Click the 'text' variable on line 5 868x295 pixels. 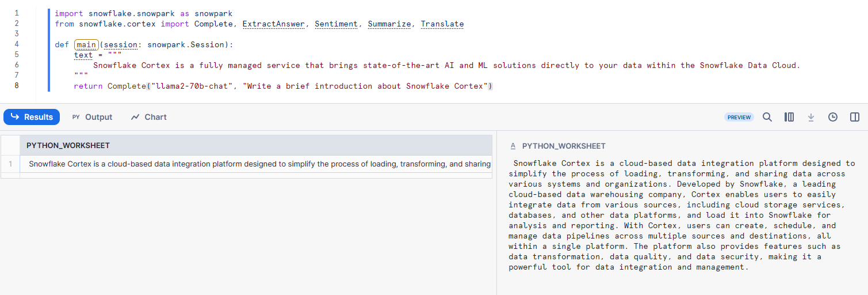83,55
